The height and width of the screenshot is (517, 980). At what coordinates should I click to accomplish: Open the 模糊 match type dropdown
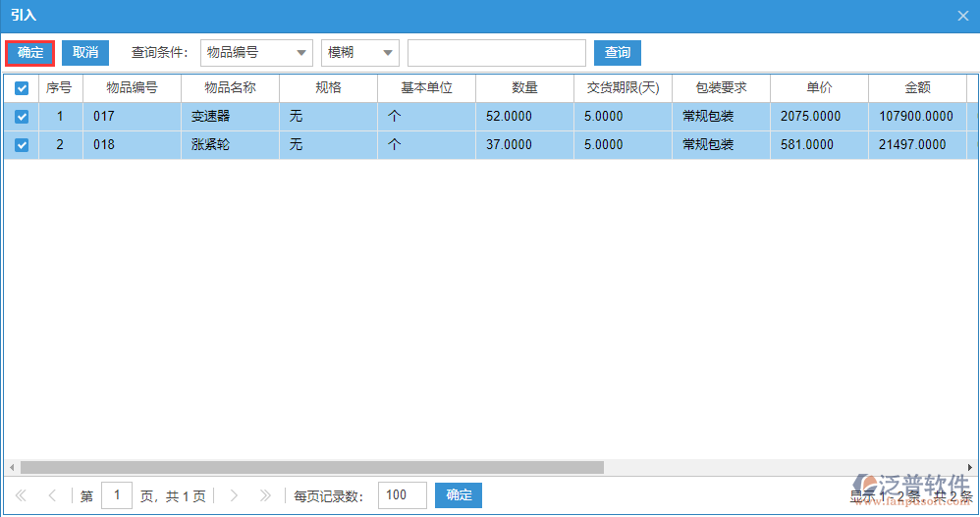tap(360, 53)
